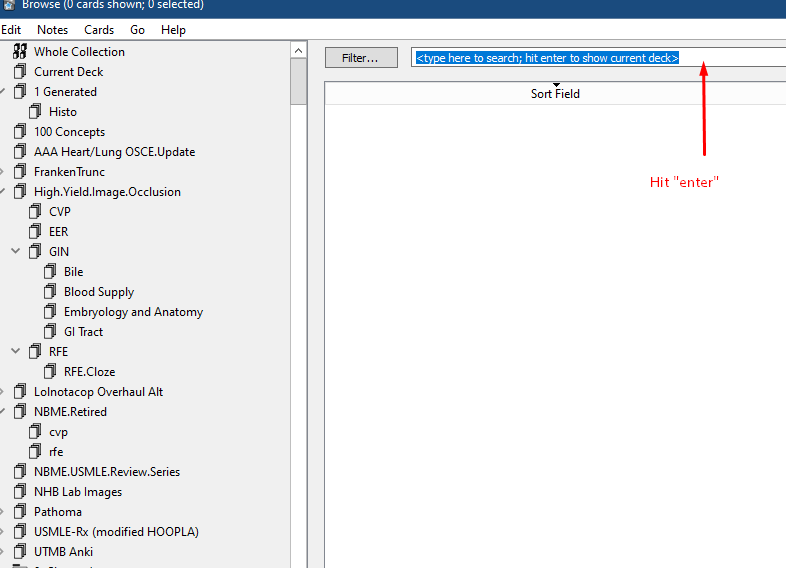Viewport: 786px width, 568px height.
Task: Open the Sort Field column header
Action: tap(555, 93)
